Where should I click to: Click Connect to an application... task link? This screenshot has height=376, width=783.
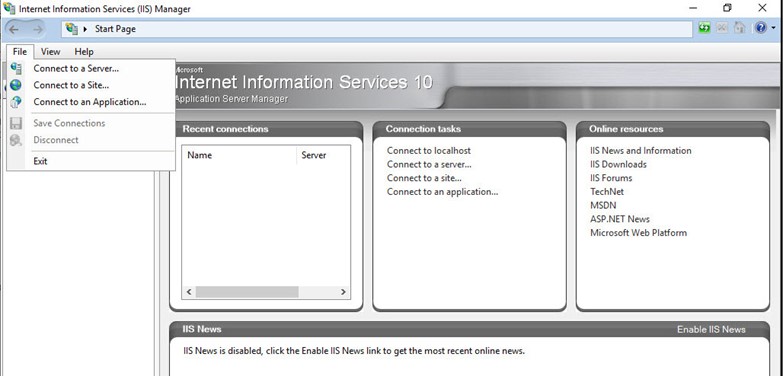coord(442,192)
